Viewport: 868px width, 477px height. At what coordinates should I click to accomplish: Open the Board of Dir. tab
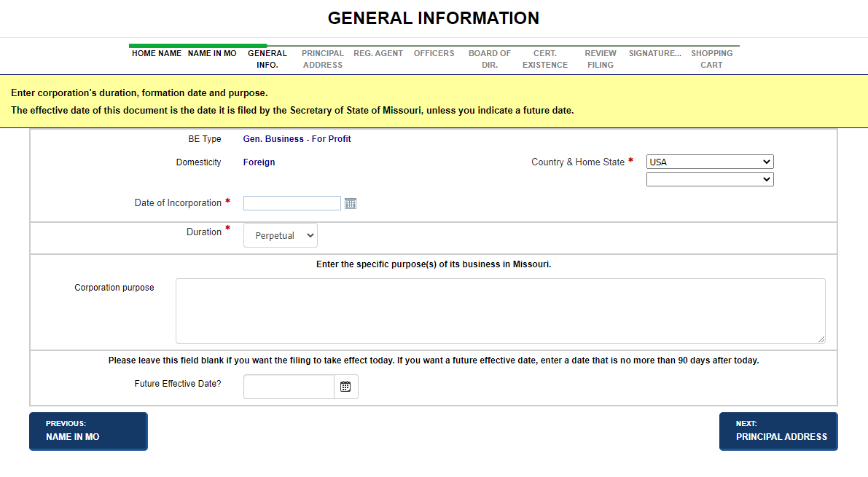490,59
